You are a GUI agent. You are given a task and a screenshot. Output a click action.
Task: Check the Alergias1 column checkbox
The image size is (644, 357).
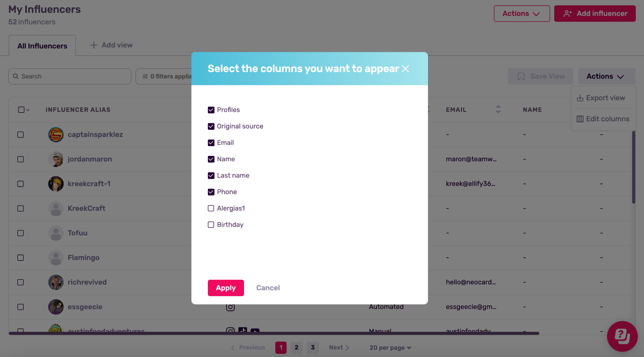click(x=211, y=208)
